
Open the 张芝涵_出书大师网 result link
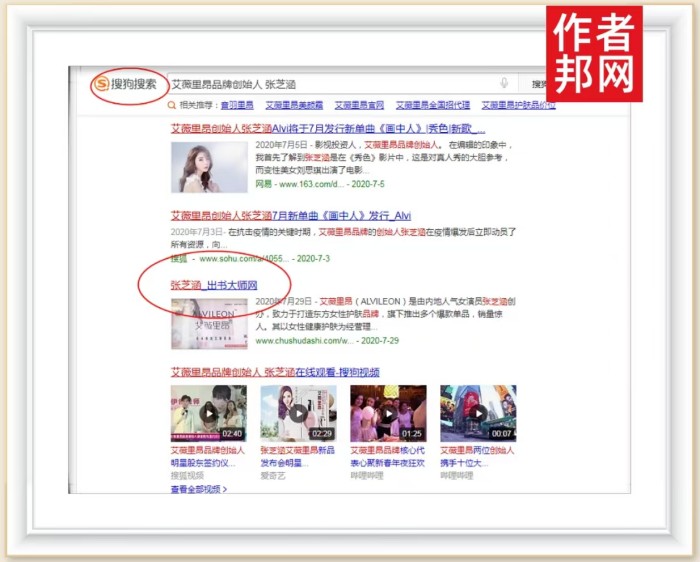pyautogui.click(x=214, y=286)
